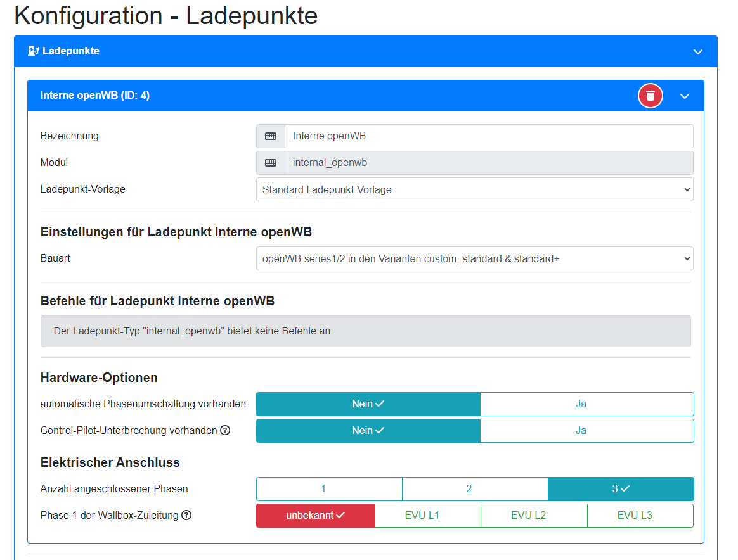This screenshot has width=738, height=560.
Task: Open the Ladepunkt-Vorlage dropdown
Action: pos(474,189)
